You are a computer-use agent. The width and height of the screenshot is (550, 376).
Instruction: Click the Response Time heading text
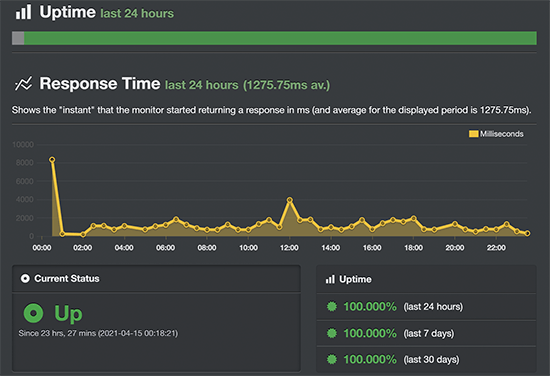pyautogui.click(x=100, y=84)
